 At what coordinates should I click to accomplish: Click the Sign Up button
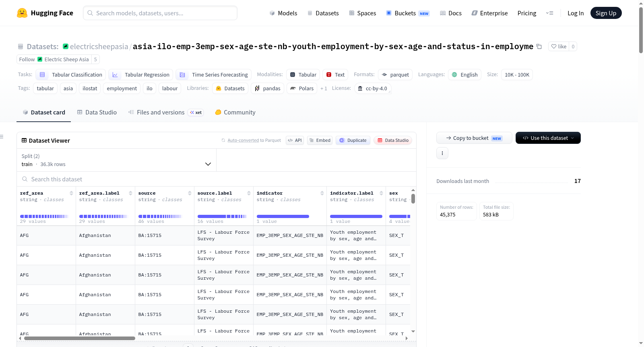coord(606,13)
